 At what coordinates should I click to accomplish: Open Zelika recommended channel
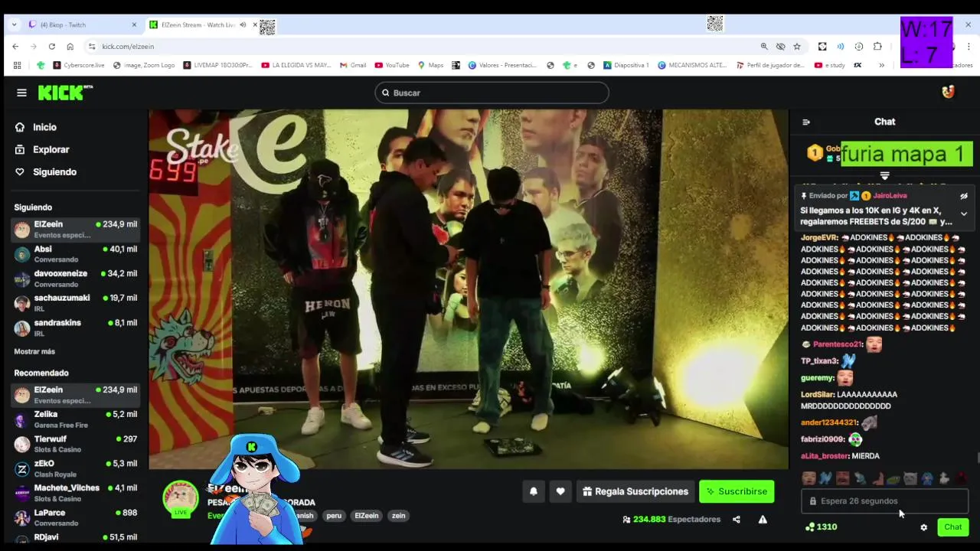click(x=75, y=419)
